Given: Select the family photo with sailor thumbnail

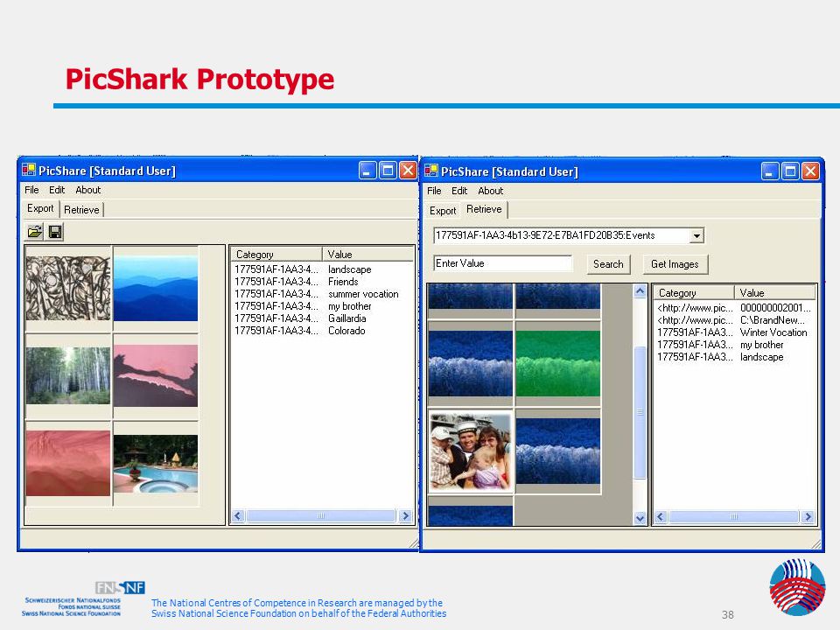Looking at the screenshot, I should tap(471, 451).
